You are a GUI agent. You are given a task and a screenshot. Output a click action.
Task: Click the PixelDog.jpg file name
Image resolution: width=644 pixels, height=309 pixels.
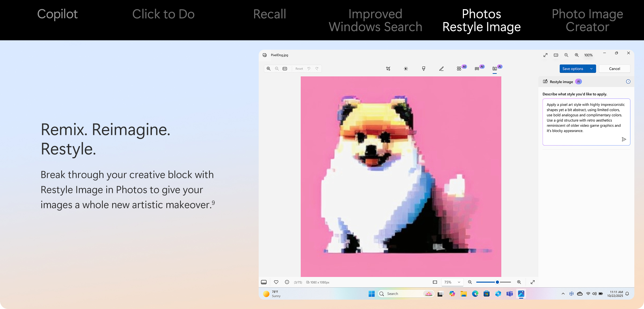[279, 55]
